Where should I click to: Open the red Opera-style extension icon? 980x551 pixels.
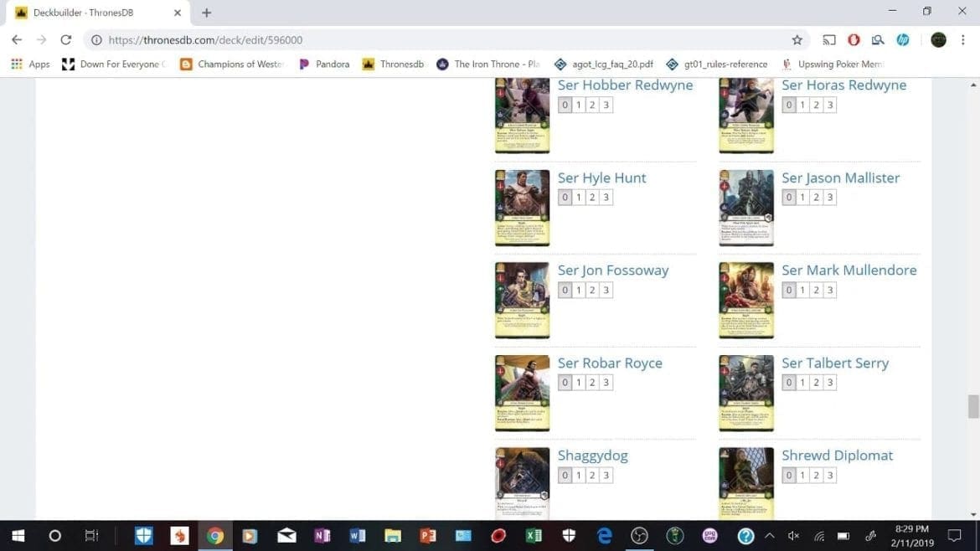[x=854, y=40]
